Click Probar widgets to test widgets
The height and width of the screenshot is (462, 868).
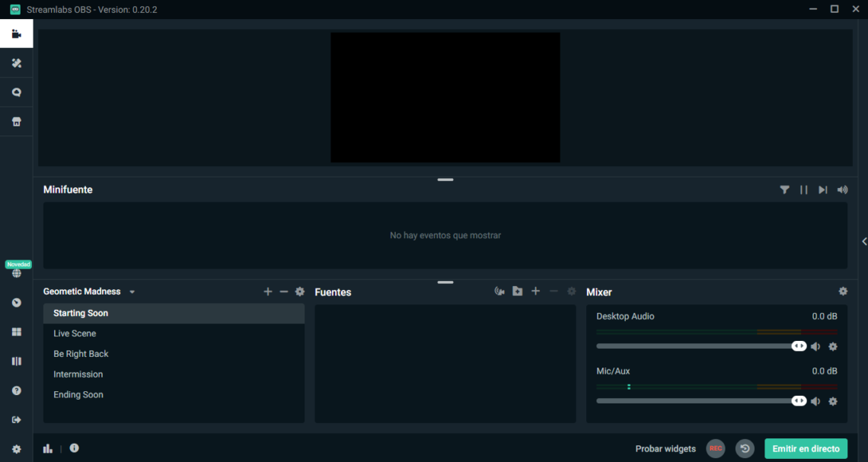point(665,448)
